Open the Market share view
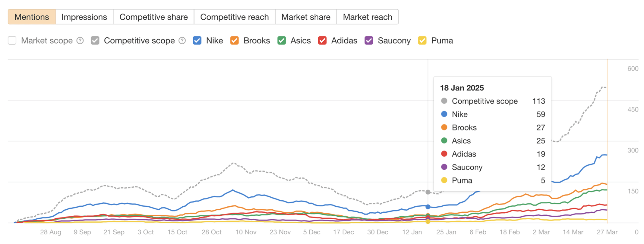The image size is (644, 244). [x=306, y=17]
